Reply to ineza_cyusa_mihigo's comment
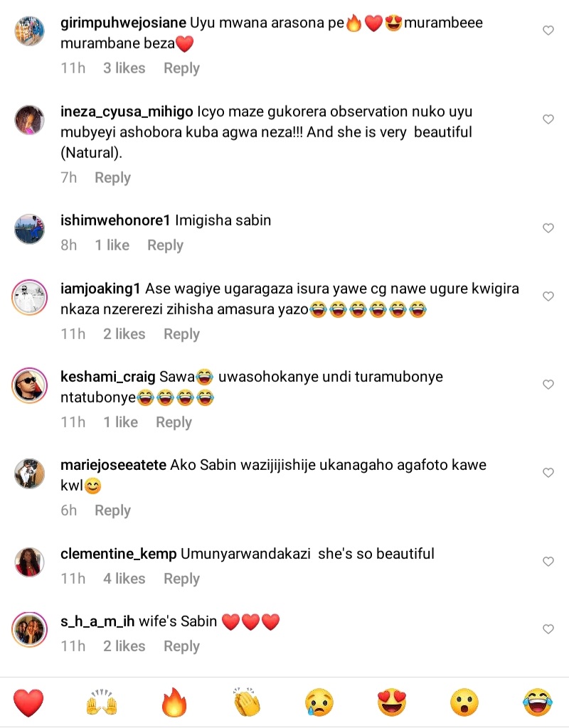The height and width of the screenshot is (728, 569). (x=113, y=178)
